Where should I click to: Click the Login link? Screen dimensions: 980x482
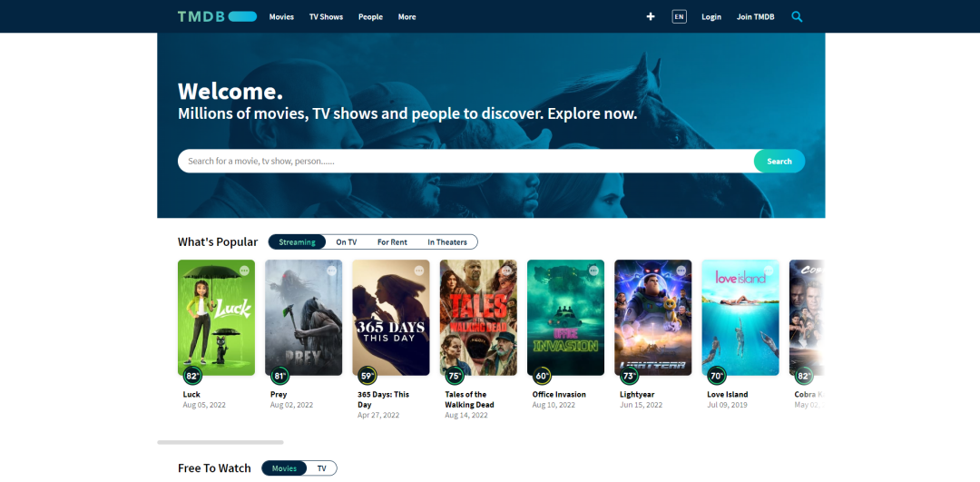coord(711,17)
